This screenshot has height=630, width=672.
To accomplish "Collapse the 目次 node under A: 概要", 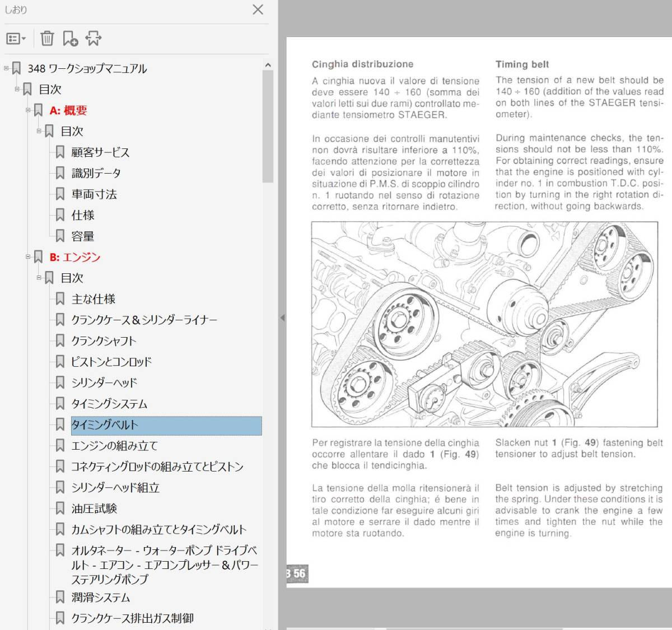I will (x=39, y=131).
